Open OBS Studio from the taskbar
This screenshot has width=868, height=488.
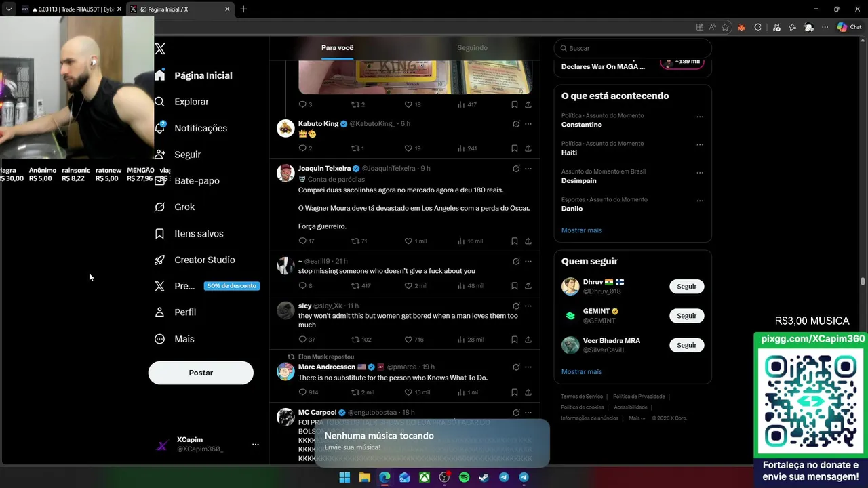click(444, 477)
